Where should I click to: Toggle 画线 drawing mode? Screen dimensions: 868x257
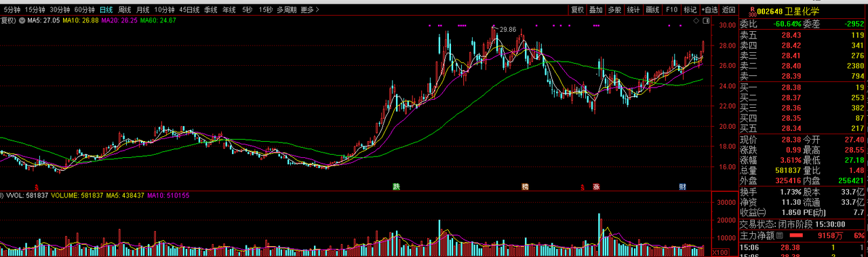[x=652, y=10]
